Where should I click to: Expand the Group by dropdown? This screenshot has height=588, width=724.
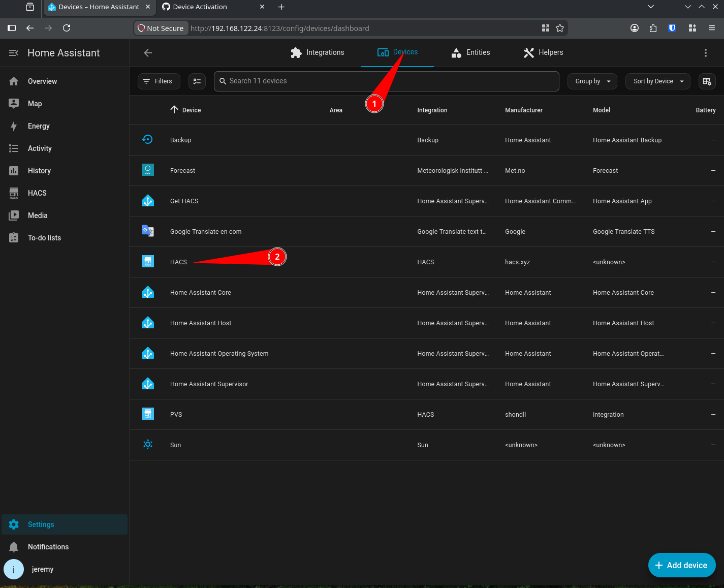tap(592, 81)
